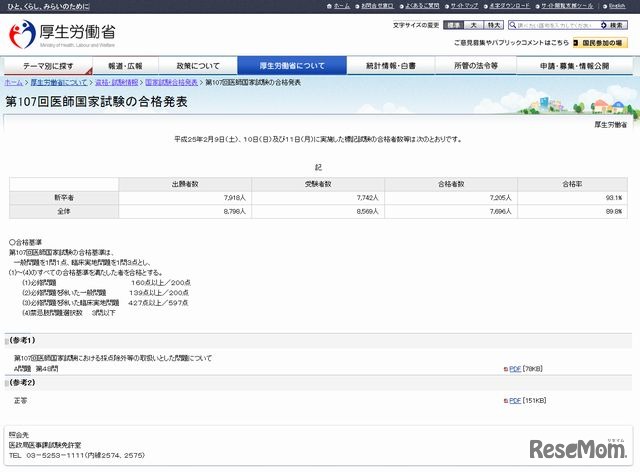
Task: Open PDF link for 正答
Action: 515,401
